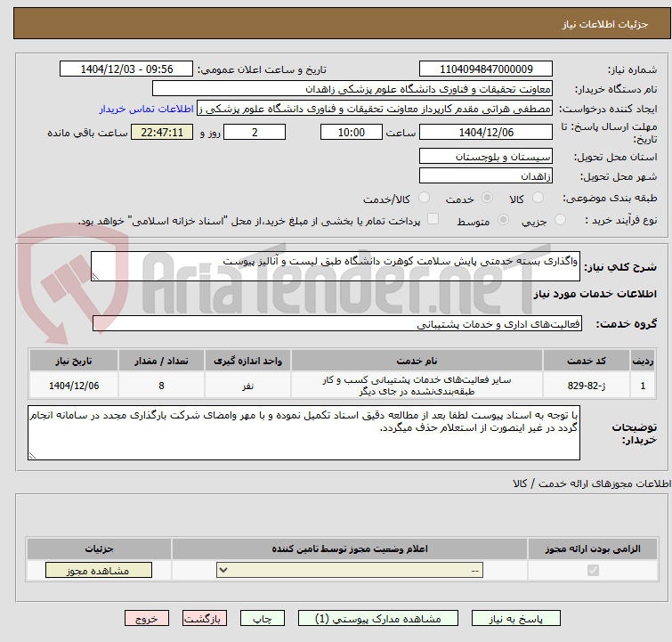Click the جزئیات اطلاعات نیاز page title

[x=605, y=24]
